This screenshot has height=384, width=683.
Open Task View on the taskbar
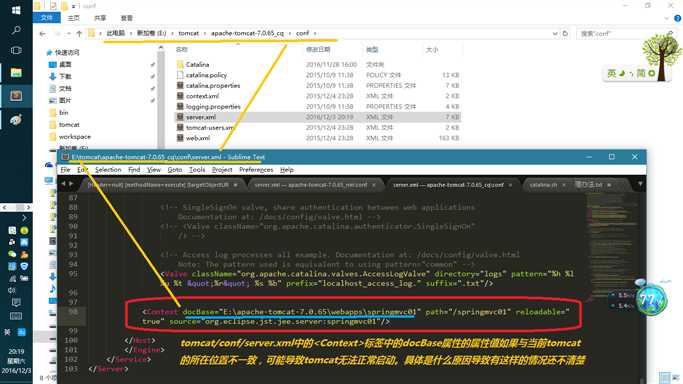coord(16,51)
